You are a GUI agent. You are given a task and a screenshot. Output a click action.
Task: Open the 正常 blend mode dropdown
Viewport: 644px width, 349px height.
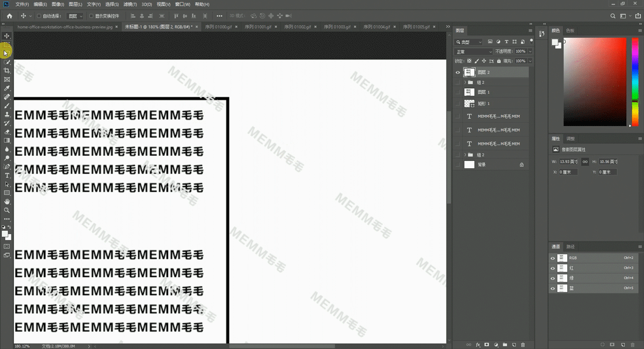[474, 51]
